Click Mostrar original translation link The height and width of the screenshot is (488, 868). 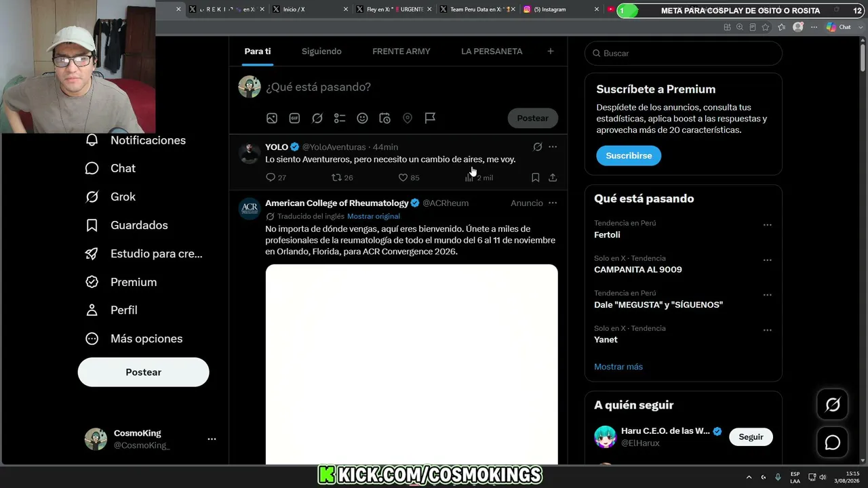pyautogui.click(x=374, y=216)
